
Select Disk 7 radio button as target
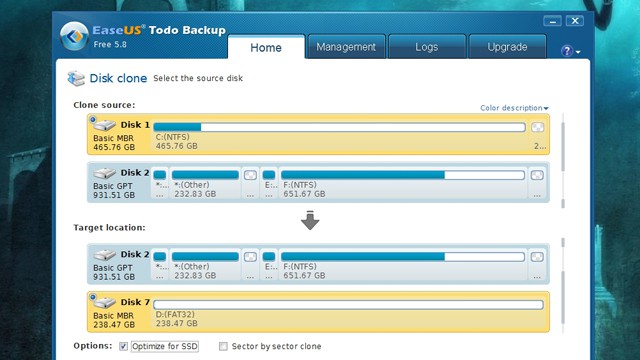[93, 297]
